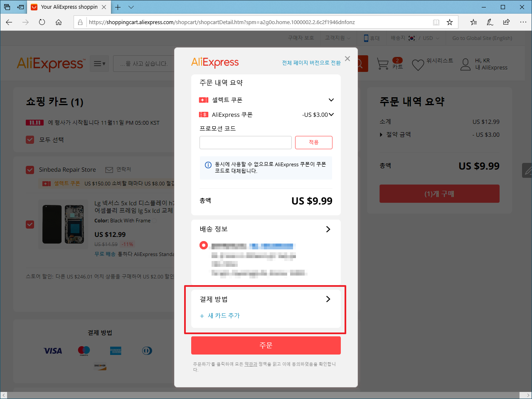Click the (1)개 구매 buy button
The image size is (532, 399).
click(439, 194)
